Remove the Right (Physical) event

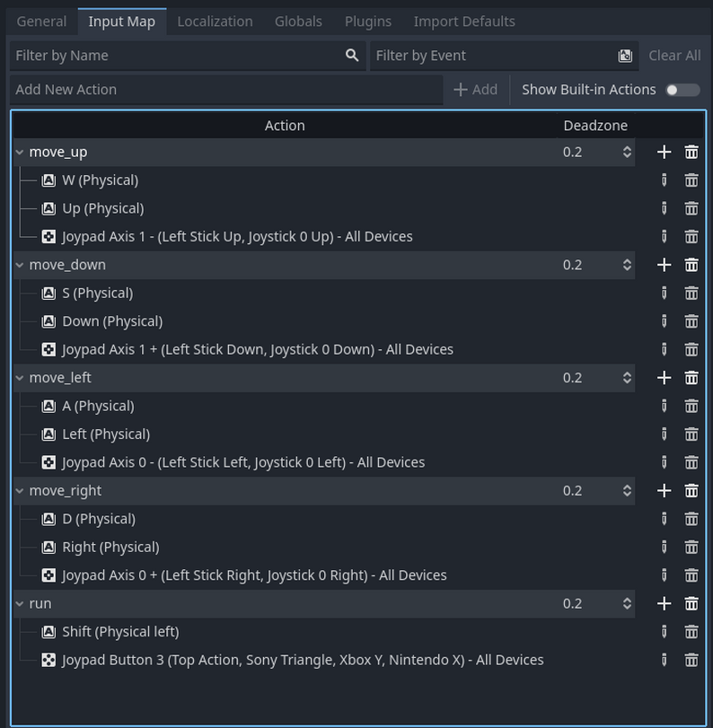click(x=691, y=547)
